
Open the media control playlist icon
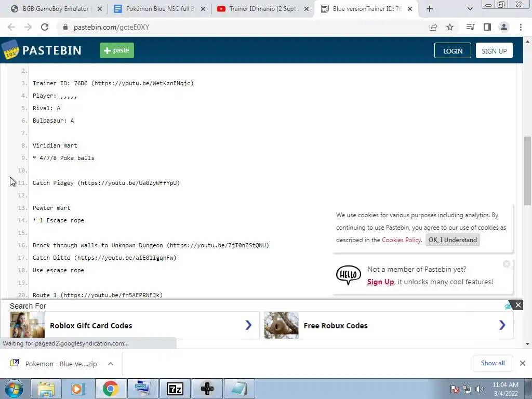tap(470, 27)
